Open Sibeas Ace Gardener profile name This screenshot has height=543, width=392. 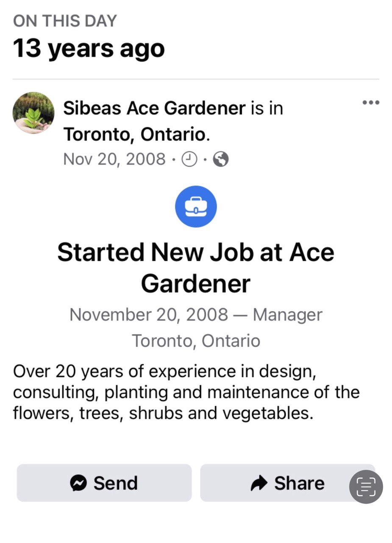154,108
